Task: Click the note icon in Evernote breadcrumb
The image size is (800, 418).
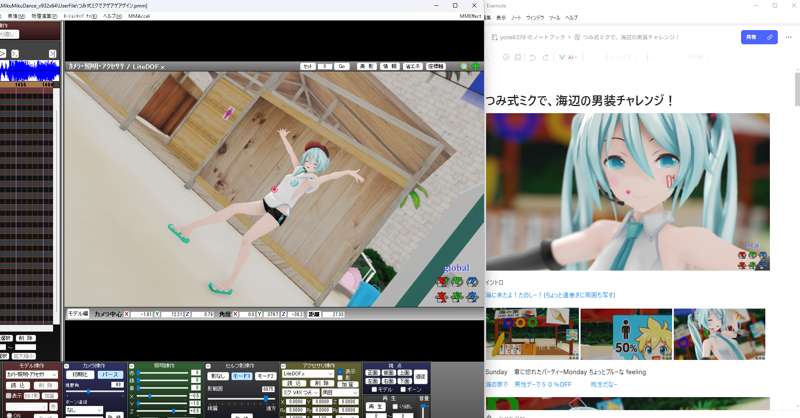Action: pyautogui.click(x=577, y=37)
